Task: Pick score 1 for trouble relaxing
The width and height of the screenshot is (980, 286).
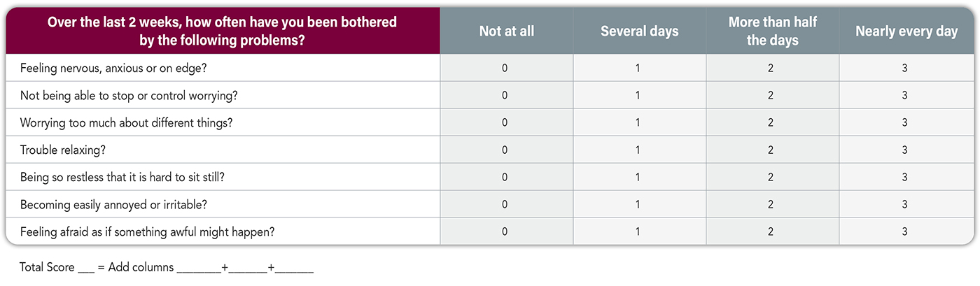Action: pyautogui.click(x=638, y=150)
